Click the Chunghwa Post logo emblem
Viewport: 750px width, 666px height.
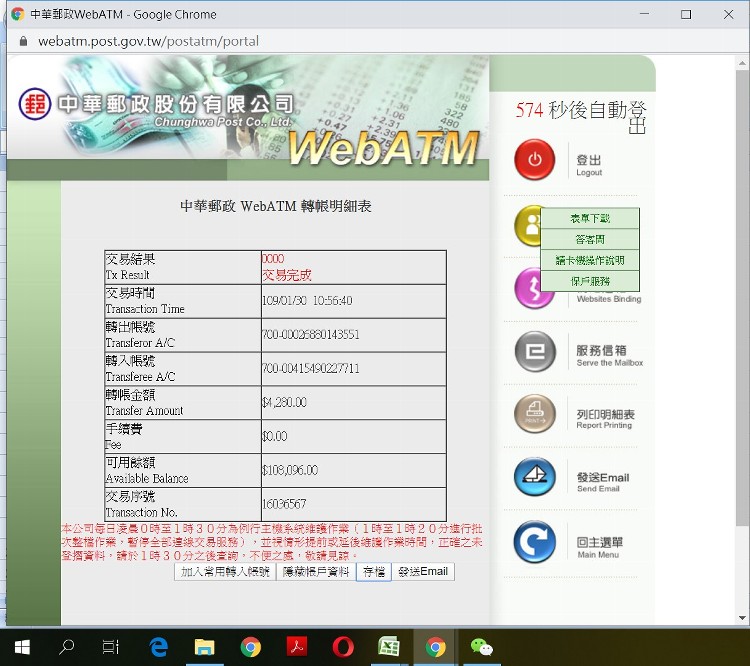(x=34, y=103)
